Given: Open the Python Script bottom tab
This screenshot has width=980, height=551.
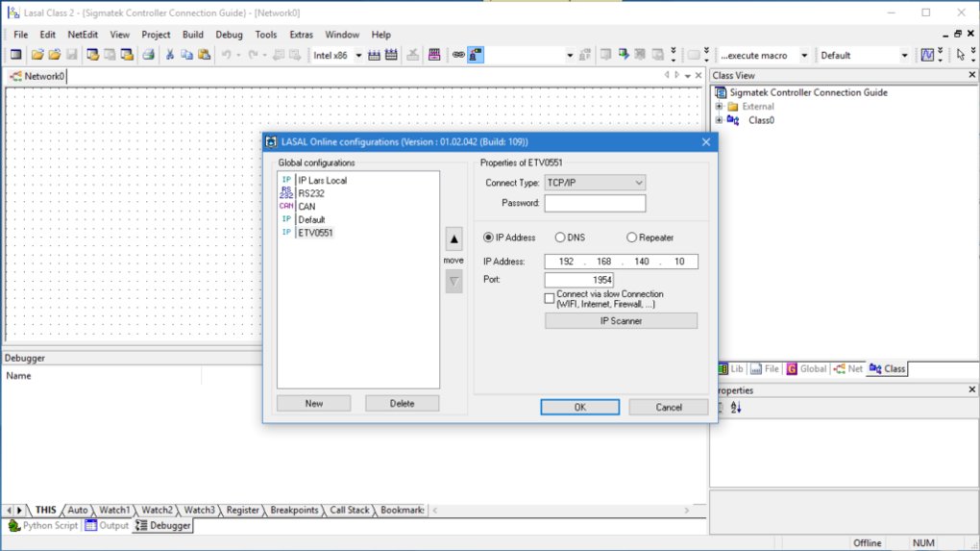Looking at the screenshot, I should click(43, 525).
